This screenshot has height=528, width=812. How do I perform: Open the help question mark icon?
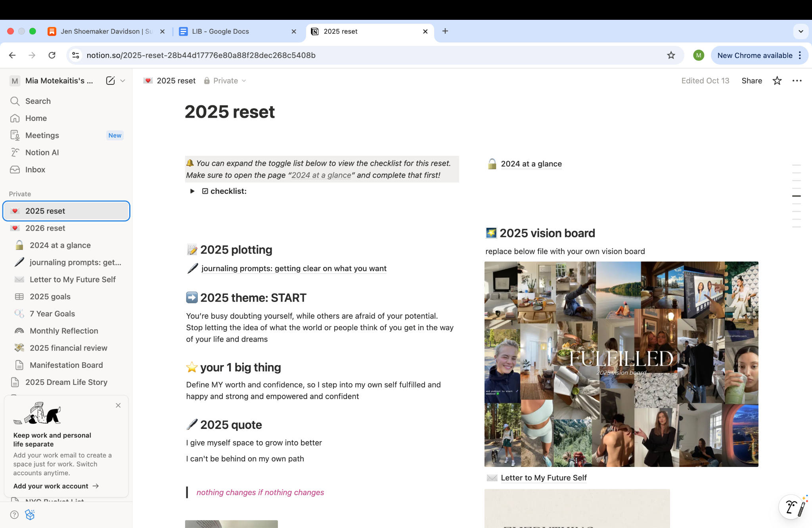point(14,515)
